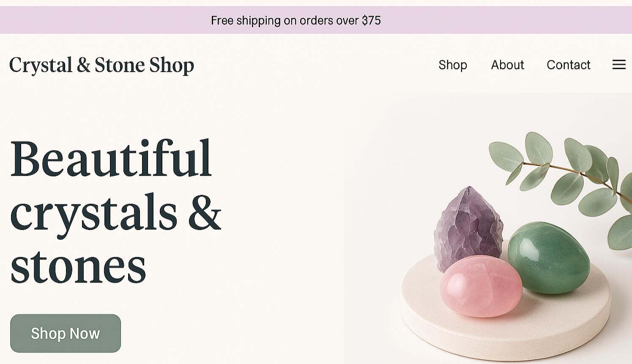The width and height of the screenshot is (632, 364).
Task: Click the word "Crystal" in the logo
Action: (x=41, y=65)
